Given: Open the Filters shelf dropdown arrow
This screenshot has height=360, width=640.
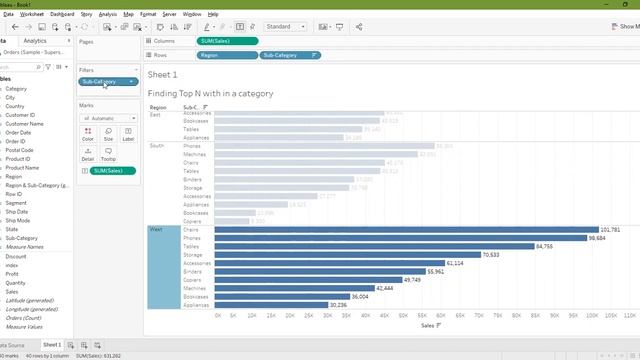Looking at the screenshot, I should (136, 70).
